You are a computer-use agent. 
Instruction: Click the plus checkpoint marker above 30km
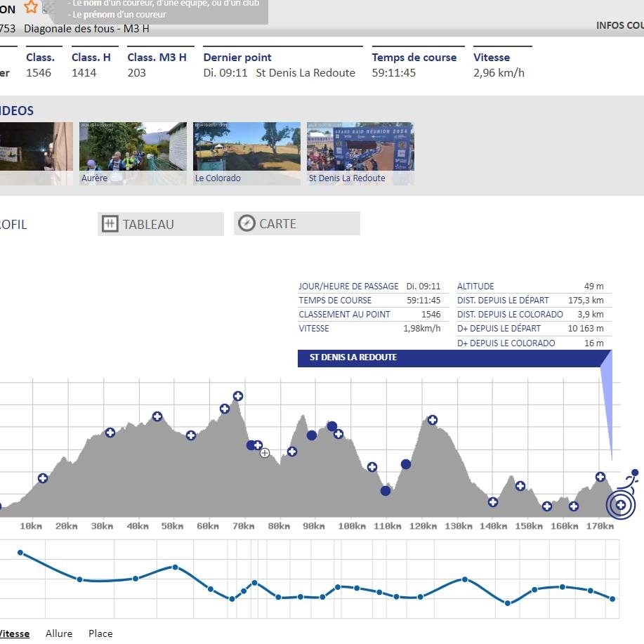tap(110, 433)
